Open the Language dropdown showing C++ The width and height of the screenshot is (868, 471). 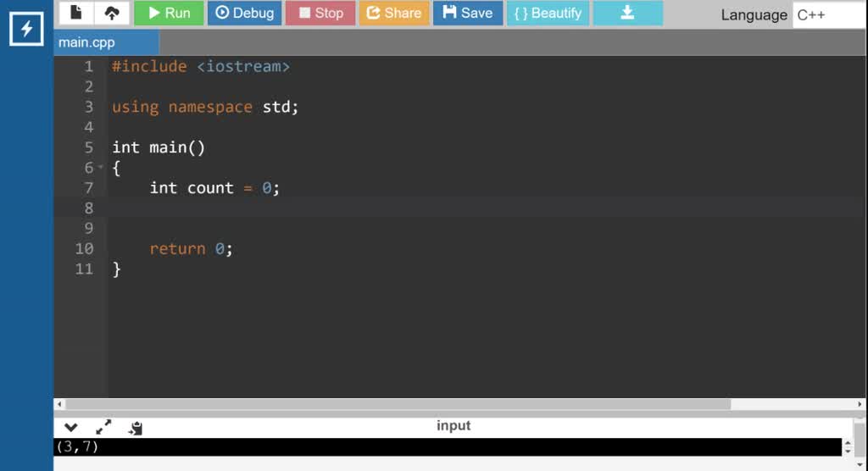[829, 14]
